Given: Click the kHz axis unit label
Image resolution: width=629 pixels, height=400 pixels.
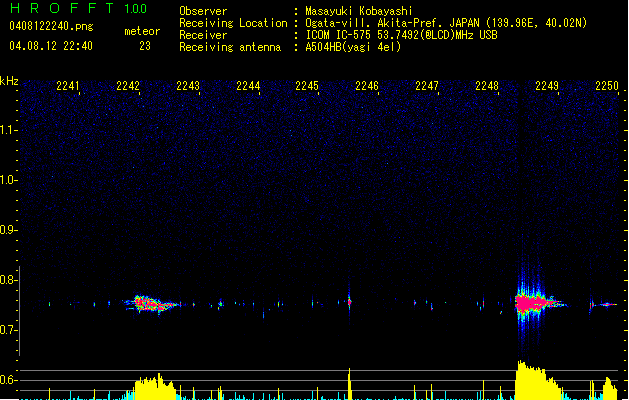Looking at the screenshot, I should [9, 81].
